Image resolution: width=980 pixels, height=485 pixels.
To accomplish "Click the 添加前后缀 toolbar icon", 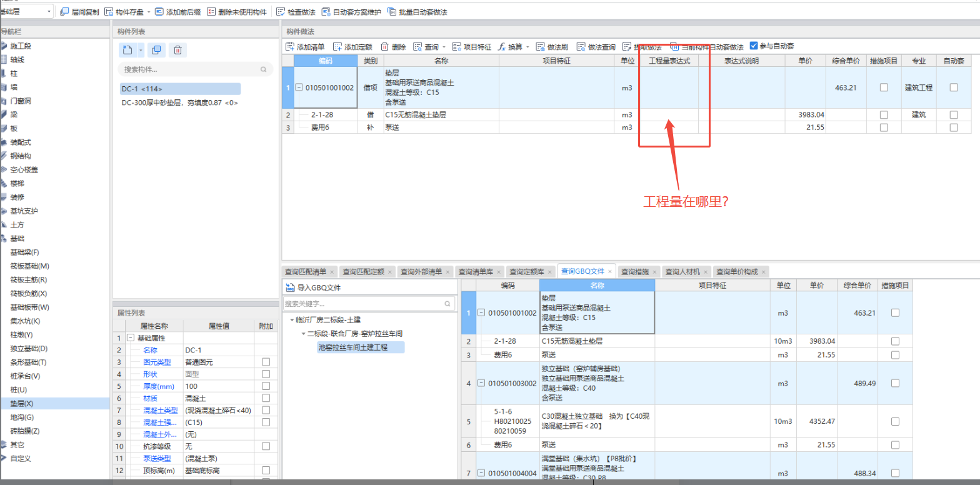I will 159,12.
